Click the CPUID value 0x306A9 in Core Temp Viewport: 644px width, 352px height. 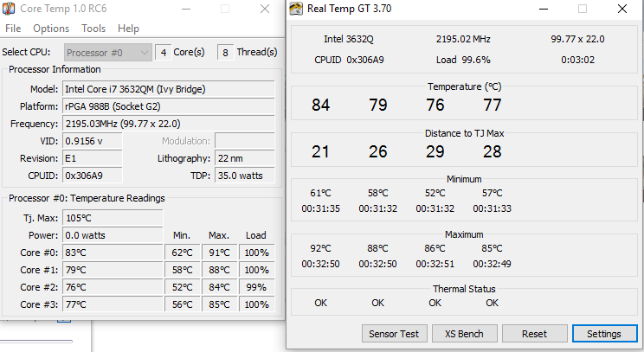93,176
